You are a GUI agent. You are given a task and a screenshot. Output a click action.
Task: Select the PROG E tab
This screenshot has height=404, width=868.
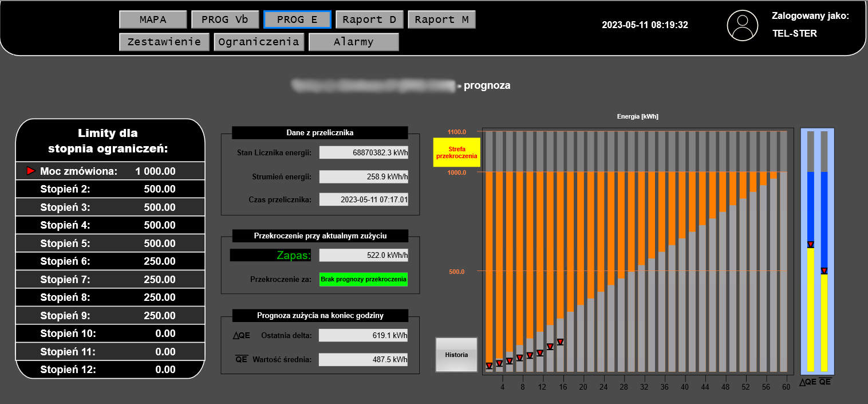click(297, 19)
